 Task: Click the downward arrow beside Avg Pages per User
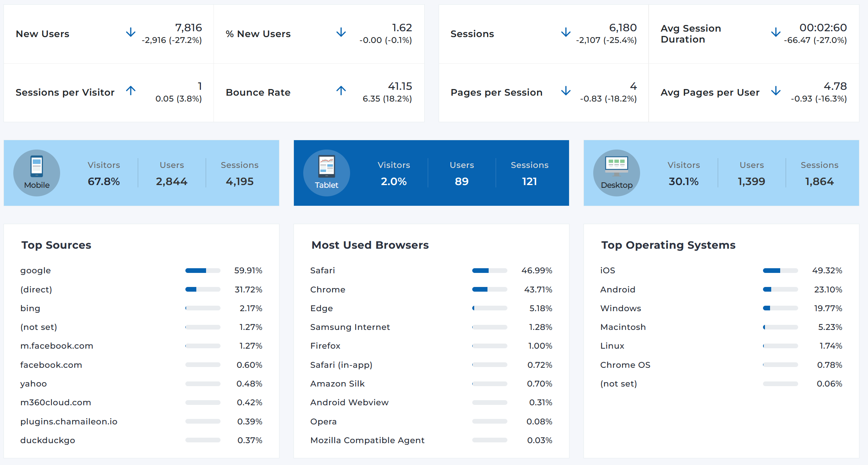coord(776,91)
